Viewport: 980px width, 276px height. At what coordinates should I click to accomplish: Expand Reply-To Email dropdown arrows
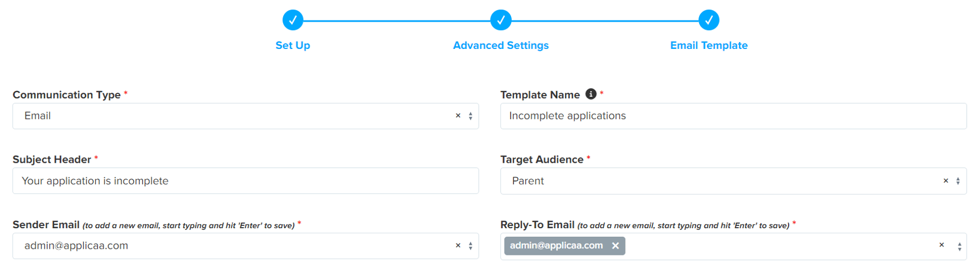click(959, 246)
